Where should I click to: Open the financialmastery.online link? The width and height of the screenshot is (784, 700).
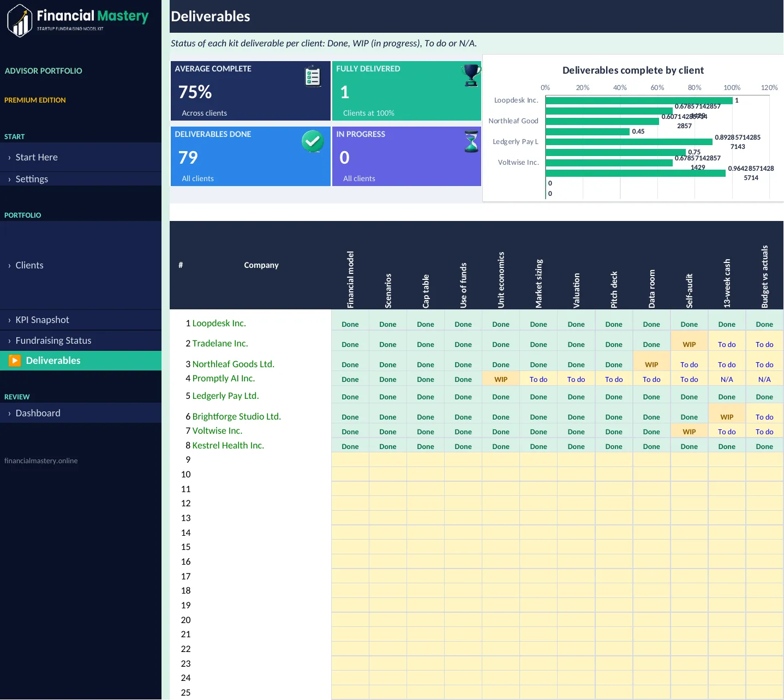tap(41, 460)
